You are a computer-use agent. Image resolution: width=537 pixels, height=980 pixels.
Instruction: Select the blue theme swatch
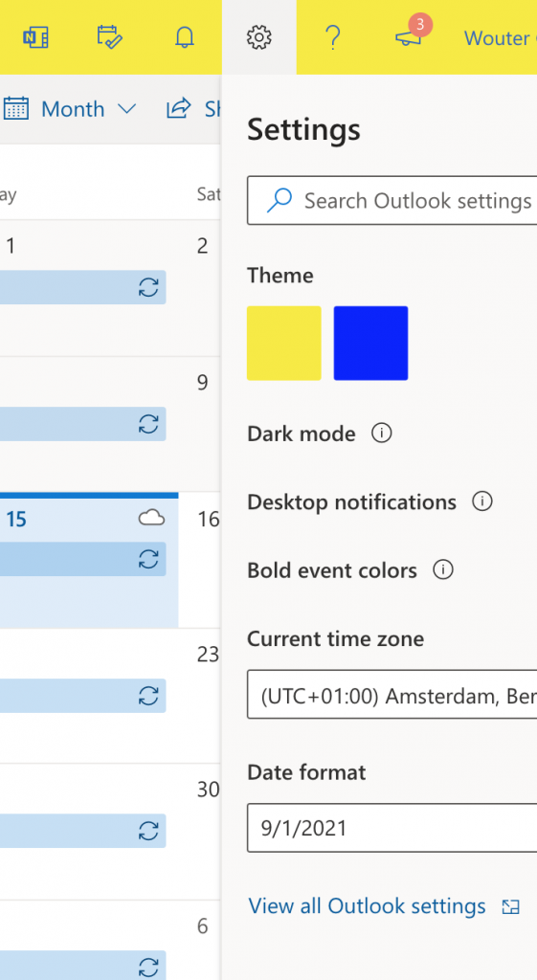click(x=370, y=344)
